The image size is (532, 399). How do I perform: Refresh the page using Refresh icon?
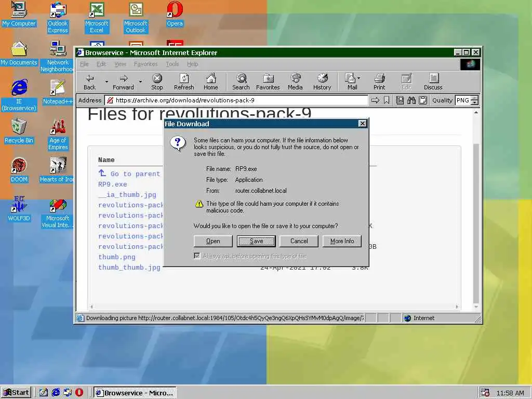[184, 82]
